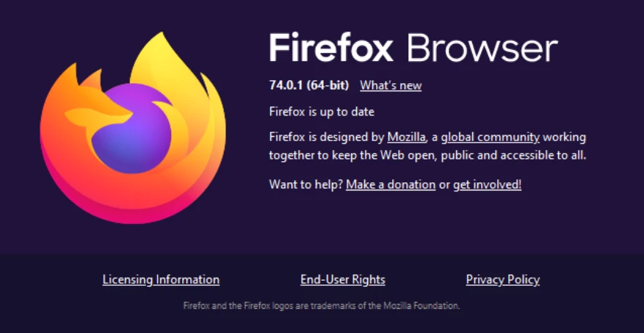Click the Make a donation link
The width and height of the screenshot is (644, 333).
[x=391, y=185]
